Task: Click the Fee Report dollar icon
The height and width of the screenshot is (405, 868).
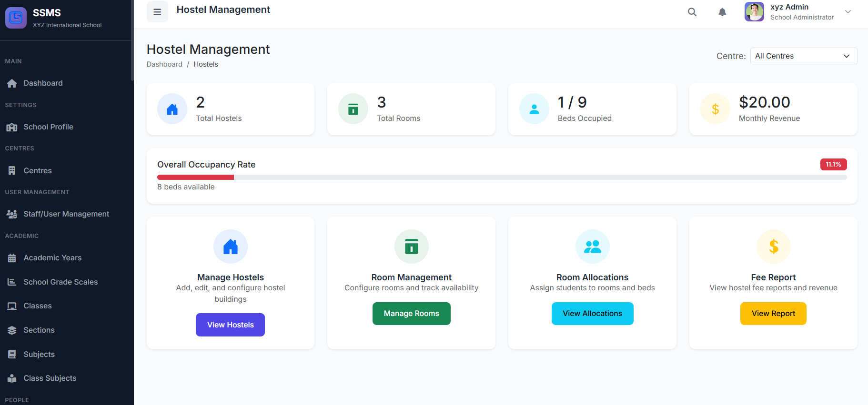Action: click(774, 247)
